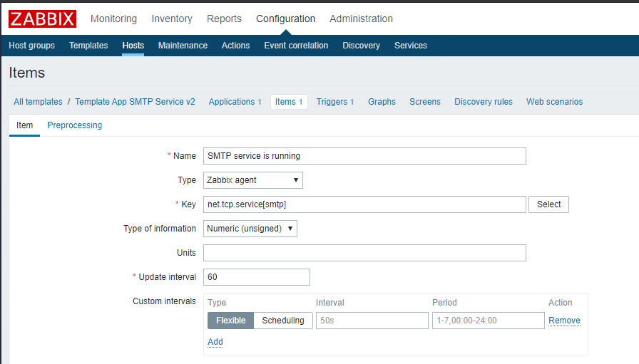Add a new custom interval

click(215, 342)
